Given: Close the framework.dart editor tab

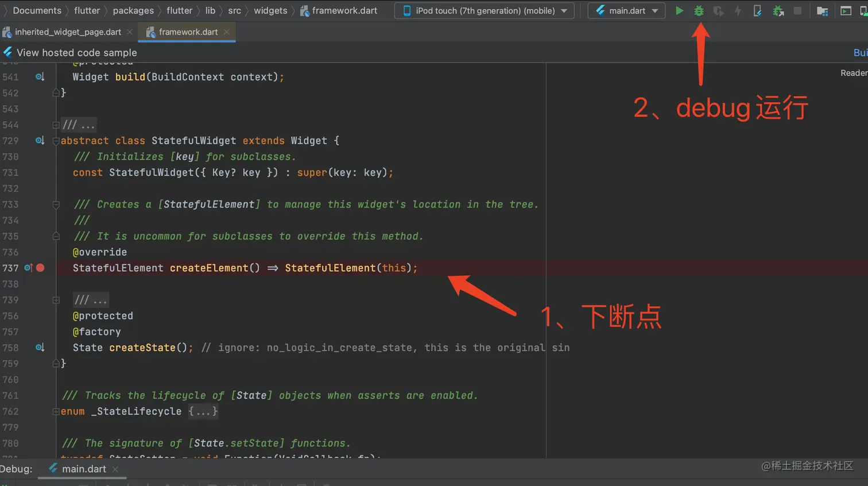Looking at the screenshot, I should click(x=227, y=32).
